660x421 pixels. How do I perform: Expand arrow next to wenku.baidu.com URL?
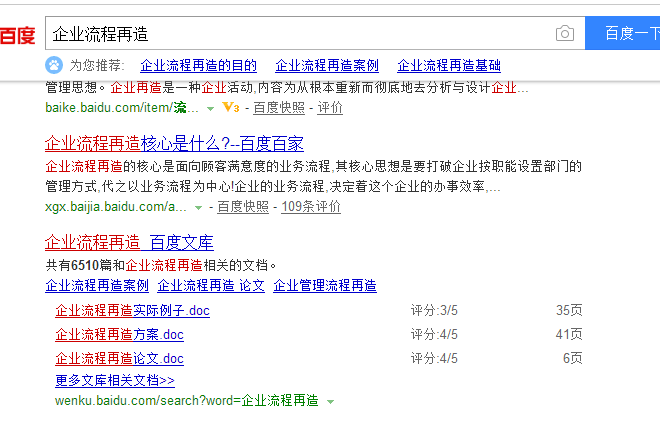[x=330, y=402]
